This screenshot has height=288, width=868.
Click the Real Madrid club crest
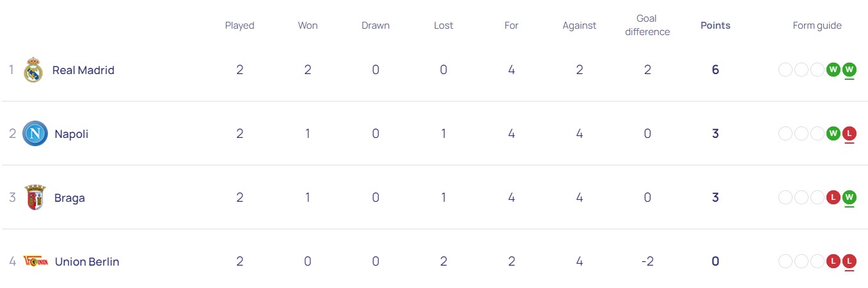pos(33,70)
